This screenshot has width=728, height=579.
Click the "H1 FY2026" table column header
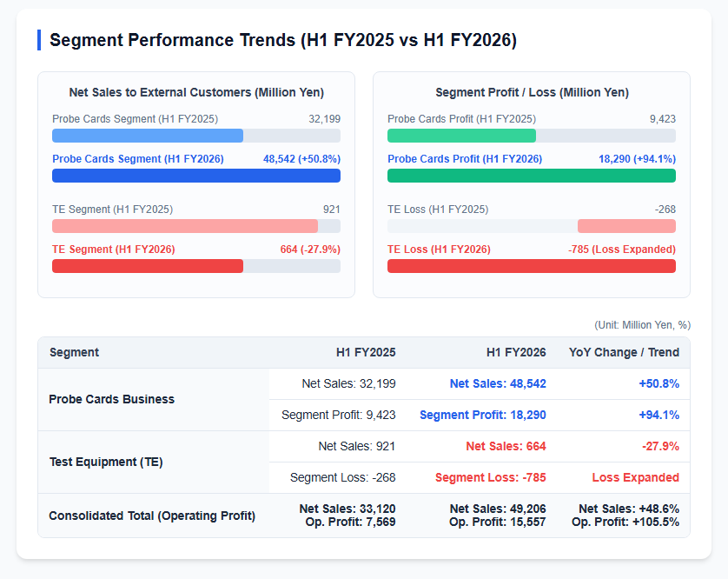[516, 353]
